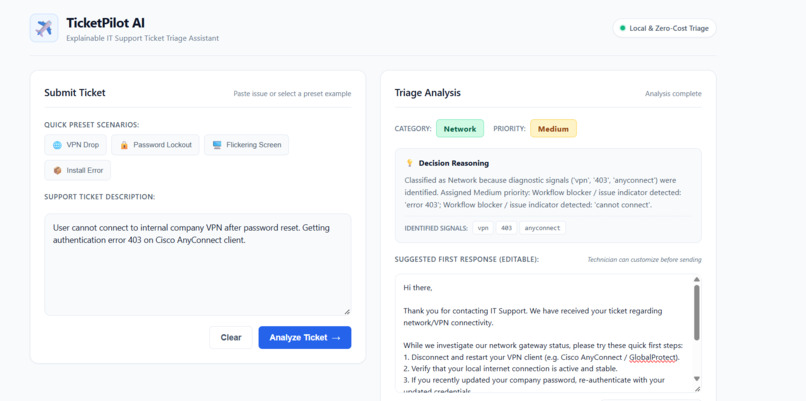Click the 'Hi there,' greeting line
The image size is (806, 401).
tap(418, 288)
